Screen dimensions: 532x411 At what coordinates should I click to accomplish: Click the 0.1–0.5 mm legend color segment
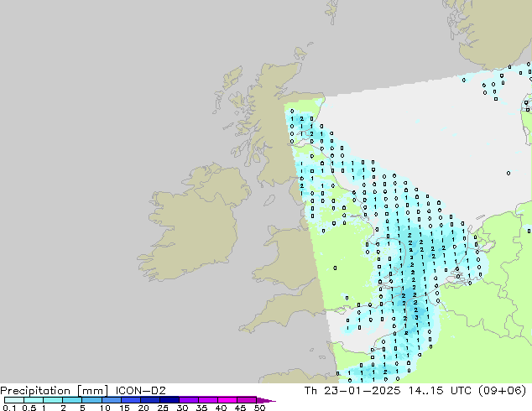tap(14, 400)
